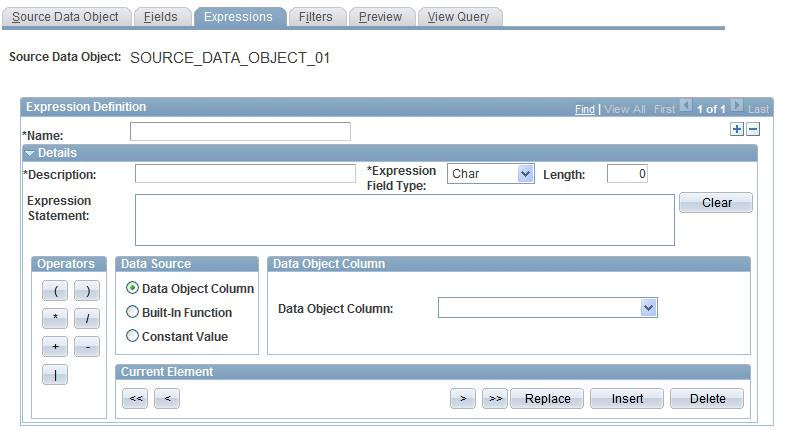Screen dimensions: 787x430
Task: Go to the previous row arrow icon
Action: 686,106
